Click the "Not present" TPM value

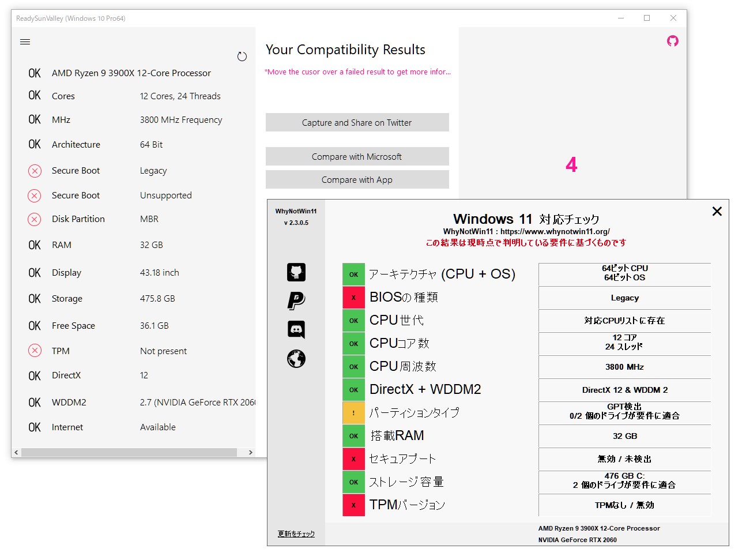[164, 351]
